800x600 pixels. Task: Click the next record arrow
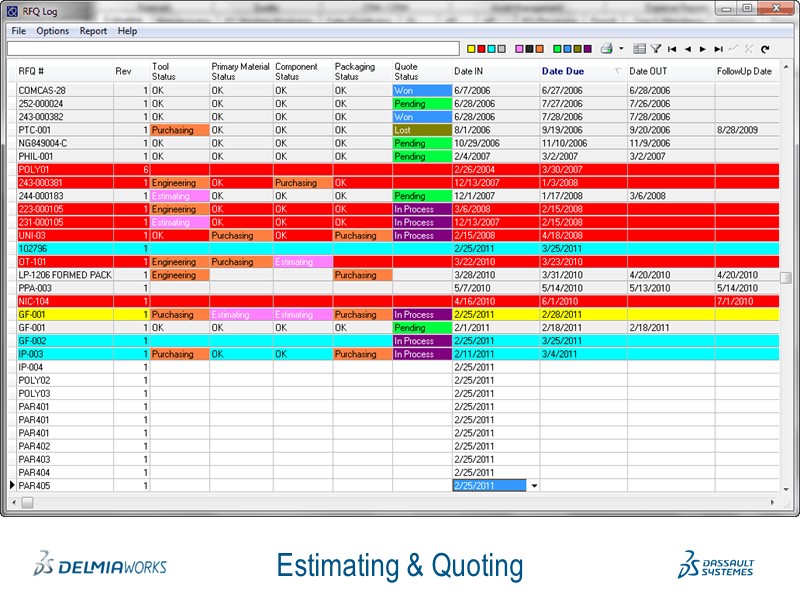pyautogui.click(x=702, y=48)
